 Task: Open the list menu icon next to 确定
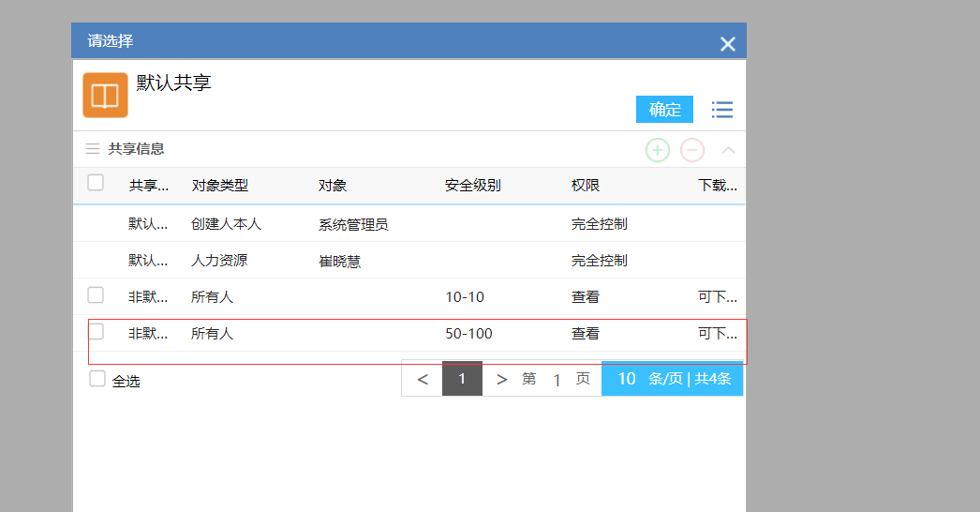pos(721,110)
